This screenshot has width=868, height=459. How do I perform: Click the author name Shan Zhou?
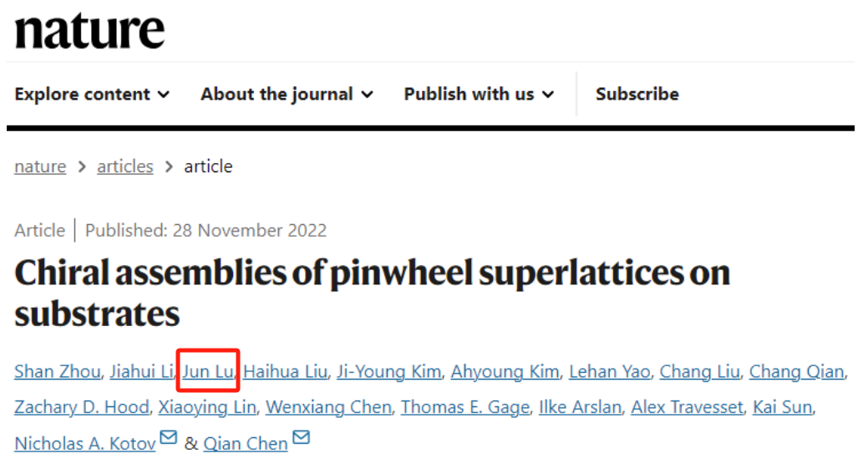[x=58, y=371]
